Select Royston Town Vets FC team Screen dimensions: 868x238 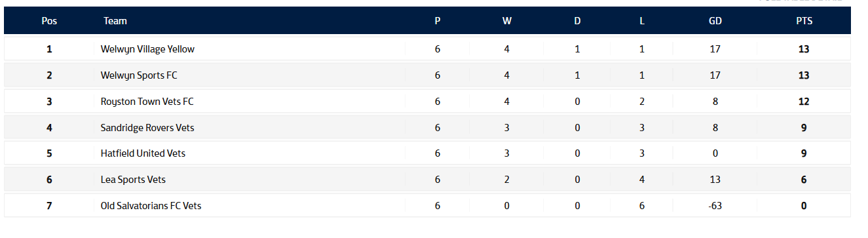147,102
